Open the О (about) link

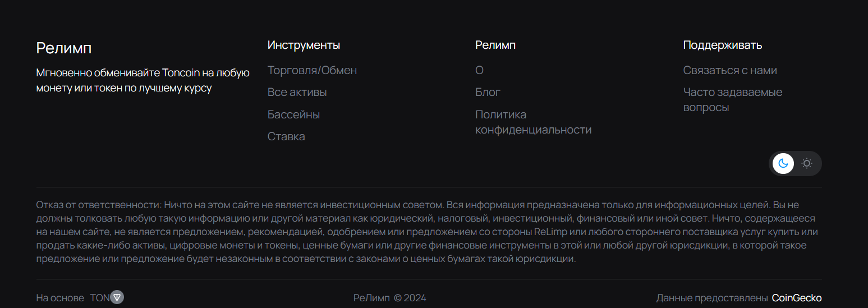coord(479,70)
